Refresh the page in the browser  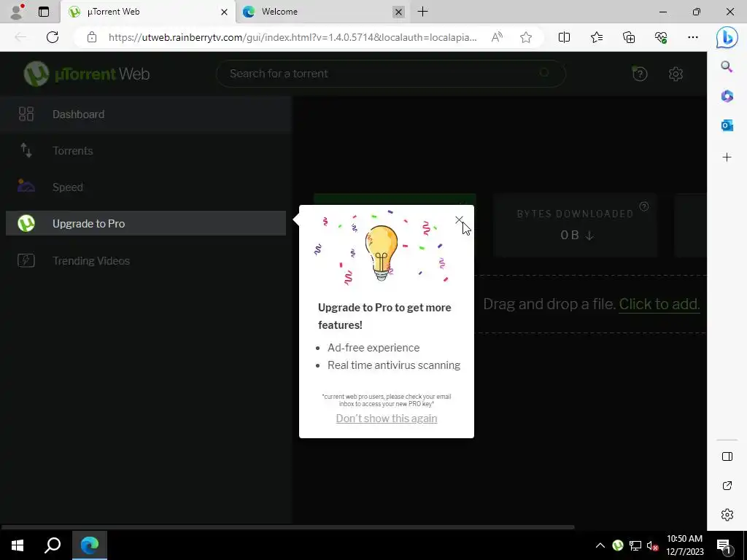tap(53, 37)
